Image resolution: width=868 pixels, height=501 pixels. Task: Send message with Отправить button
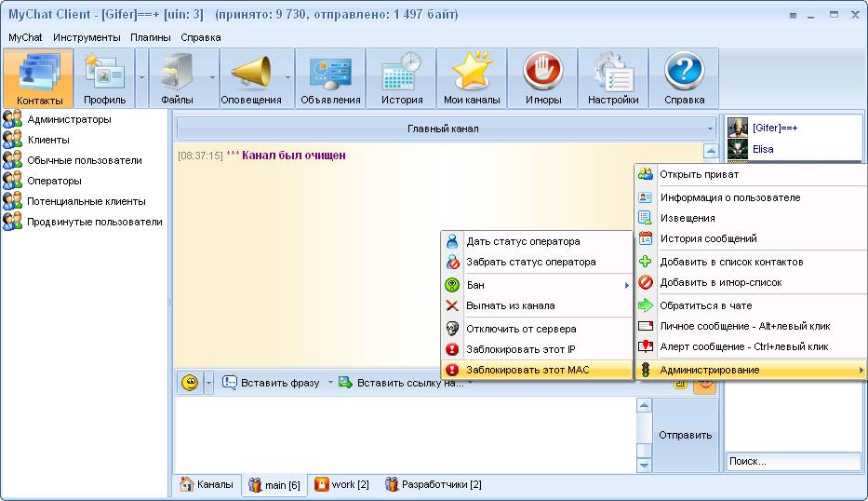[686, 435]
